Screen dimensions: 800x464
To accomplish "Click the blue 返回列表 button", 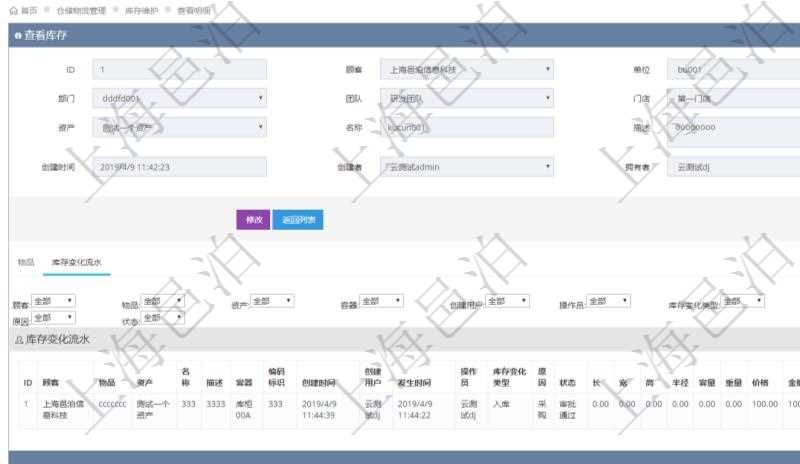I will 297,220.
